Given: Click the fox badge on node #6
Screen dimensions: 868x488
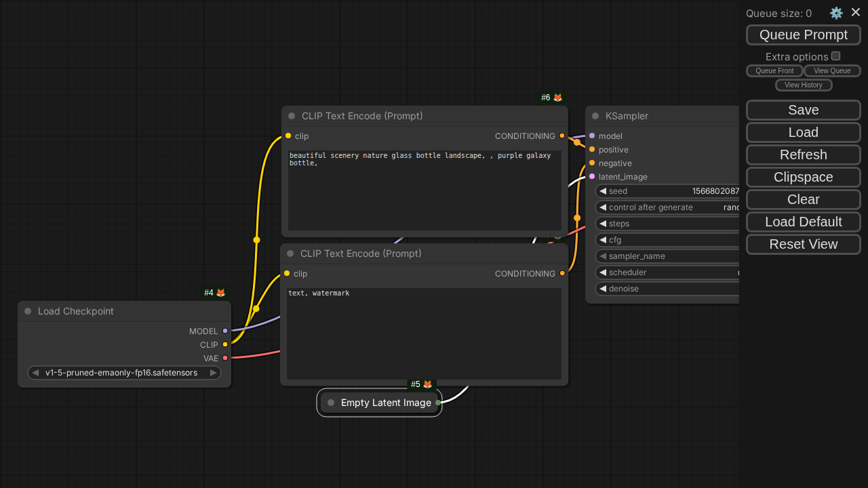Looking at the screenshot, I should tap(558, 98).
